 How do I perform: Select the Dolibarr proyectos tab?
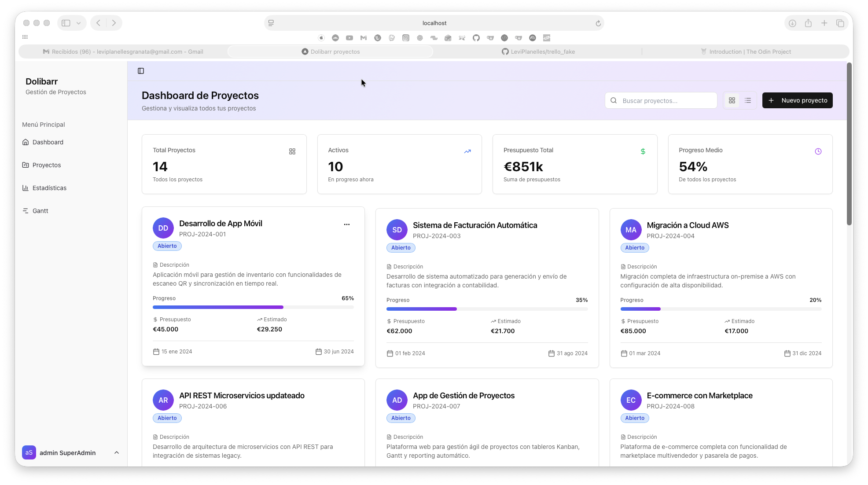point(331,51)
